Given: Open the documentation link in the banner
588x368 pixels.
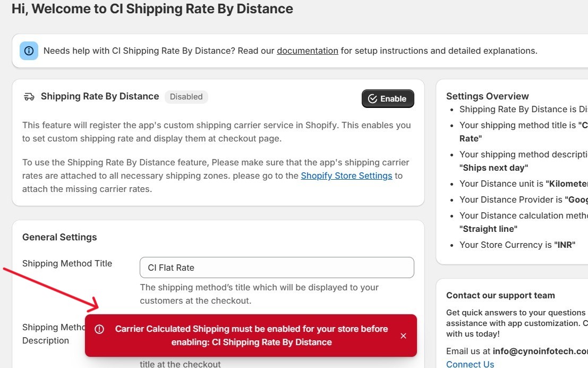Looking at the screenshot, I should point(307,51).
